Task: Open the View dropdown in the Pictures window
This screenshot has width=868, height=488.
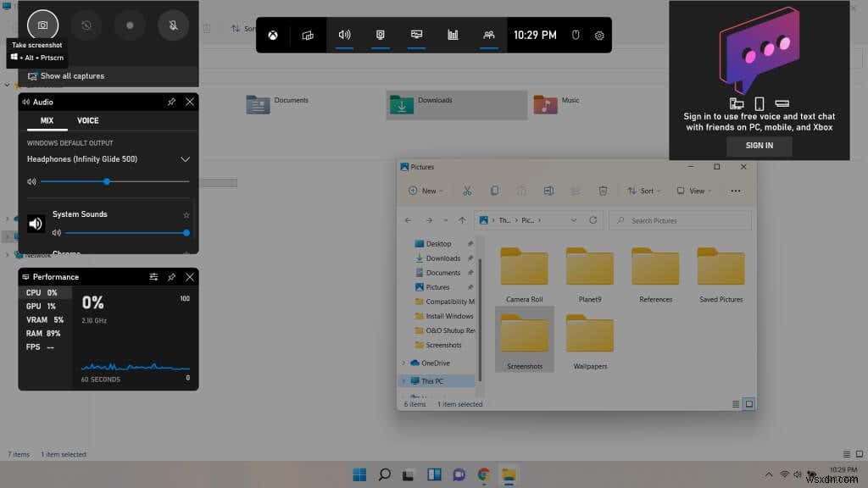Action: pos(693,191)
